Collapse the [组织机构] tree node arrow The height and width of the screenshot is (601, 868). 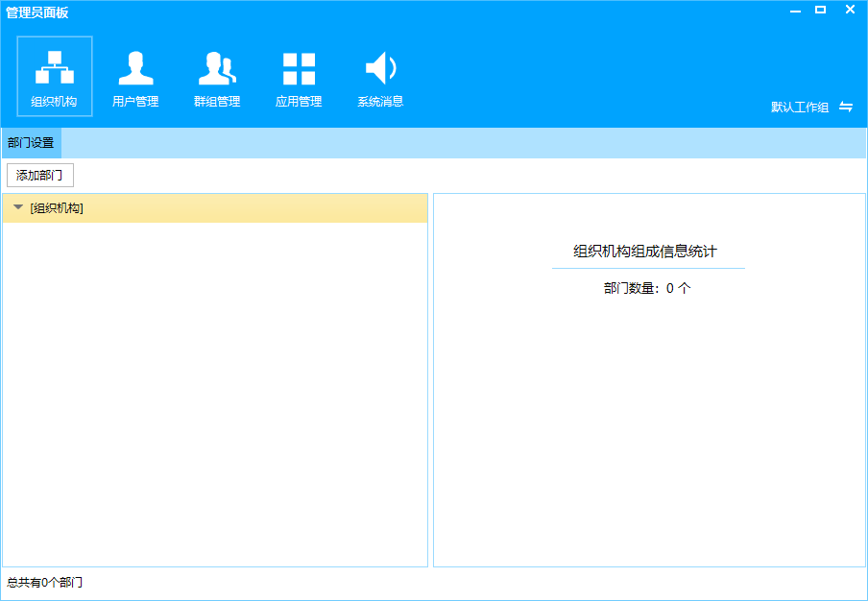click(x=18, y=207)
